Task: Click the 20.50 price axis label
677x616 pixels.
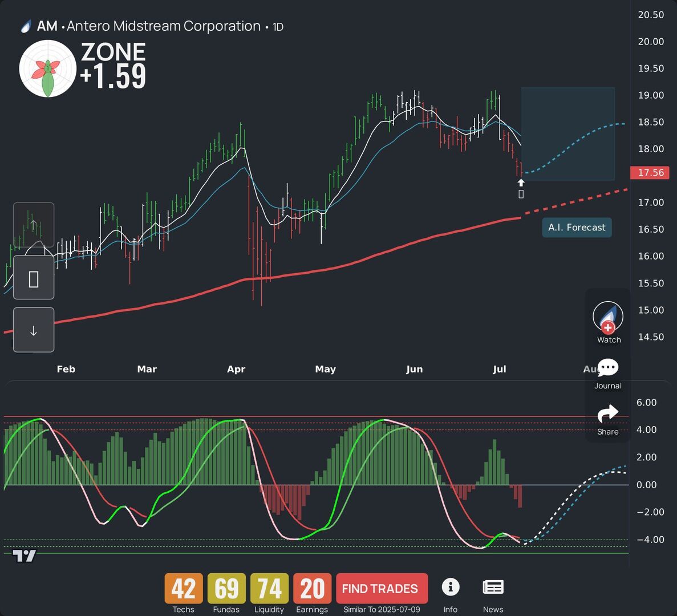Action: coord(651,15)
